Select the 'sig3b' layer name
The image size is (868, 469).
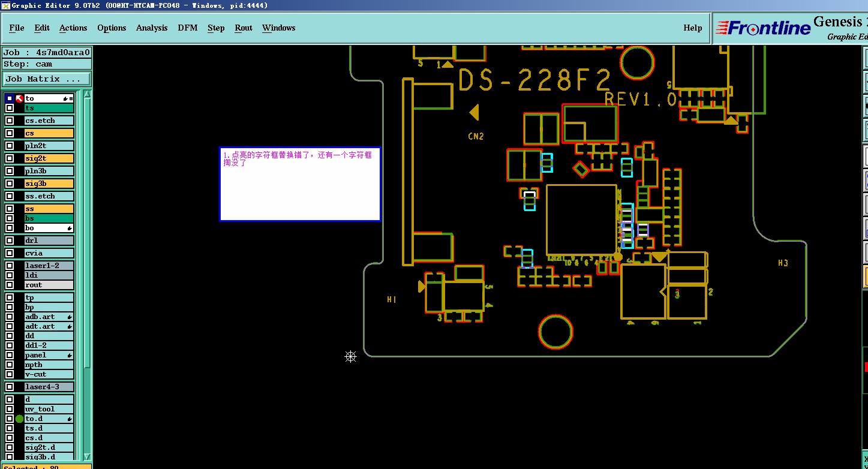[x=49, y=184]
